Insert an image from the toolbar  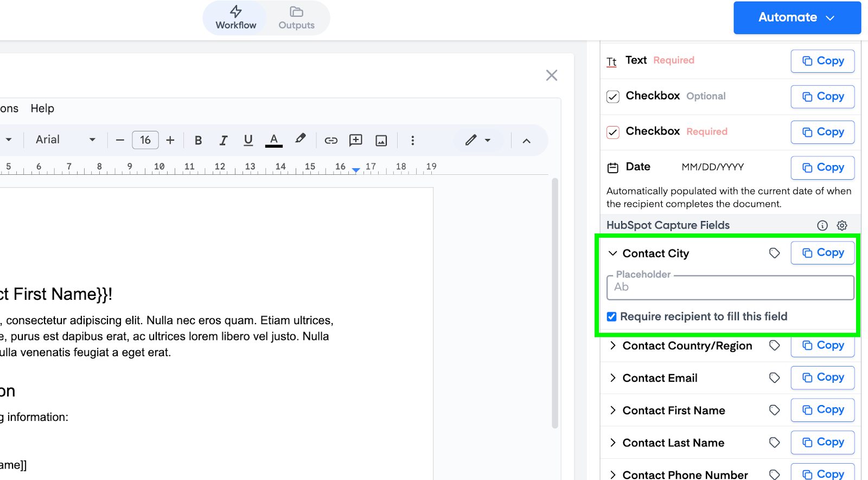381,141
